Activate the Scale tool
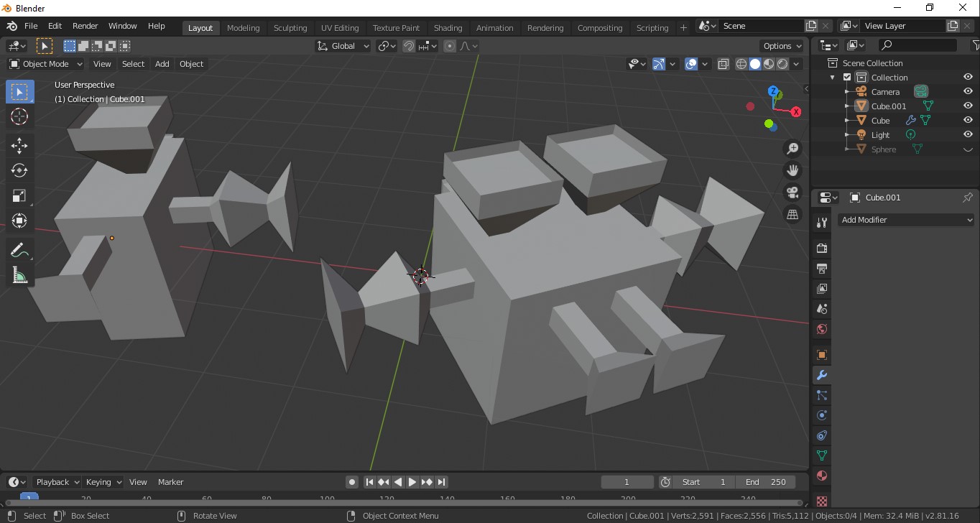The image size is (980, 523). click(19, 195)
